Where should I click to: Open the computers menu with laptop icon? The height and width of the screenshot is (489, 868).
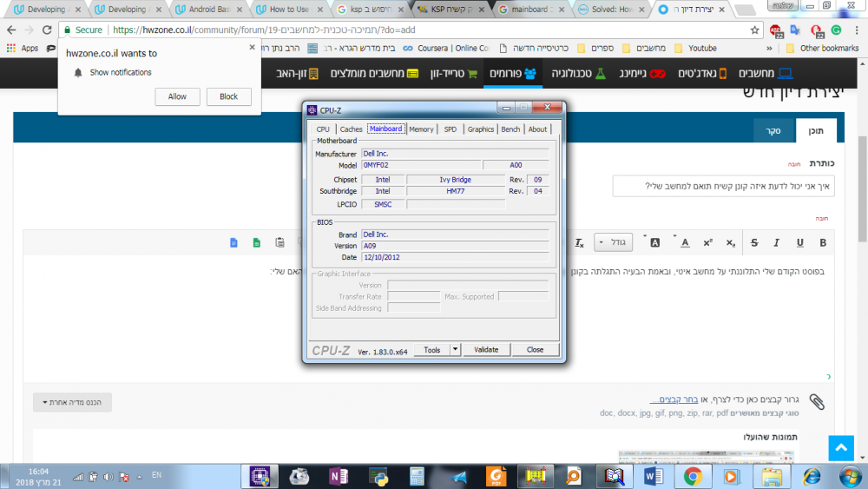[766, 73]
